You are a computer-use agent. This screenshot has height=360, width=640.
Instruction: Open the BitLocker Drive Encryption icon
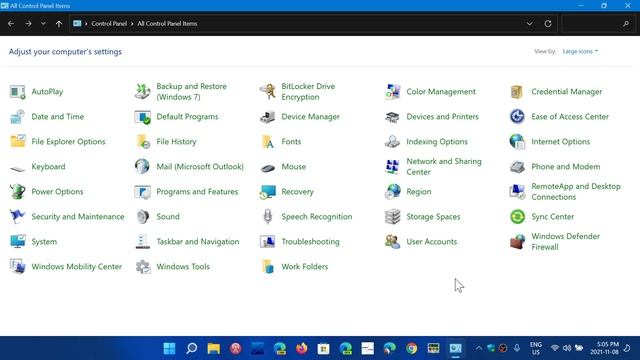[x=267, y=92]
